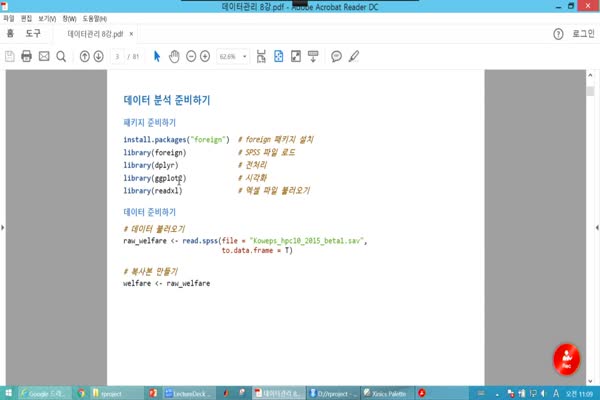Open the search magnifier tool
The width and height of the screenshot is (600, 400).
[60, 56]
